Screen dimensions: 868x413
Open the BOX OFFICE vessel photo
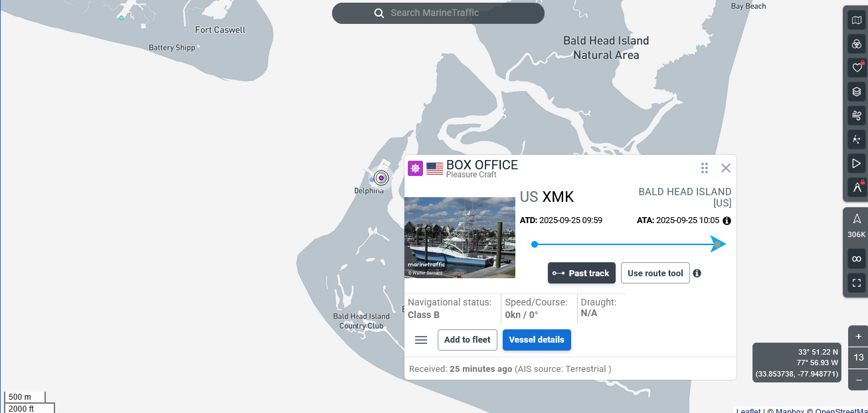pos(460,237)
